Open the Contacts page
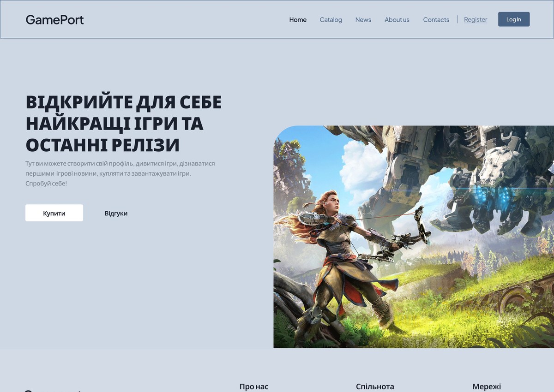 pos(436,19)
